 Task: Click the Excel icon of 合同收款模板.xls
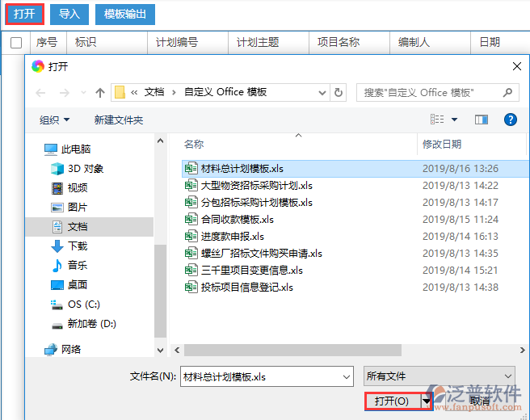point(191,220)
